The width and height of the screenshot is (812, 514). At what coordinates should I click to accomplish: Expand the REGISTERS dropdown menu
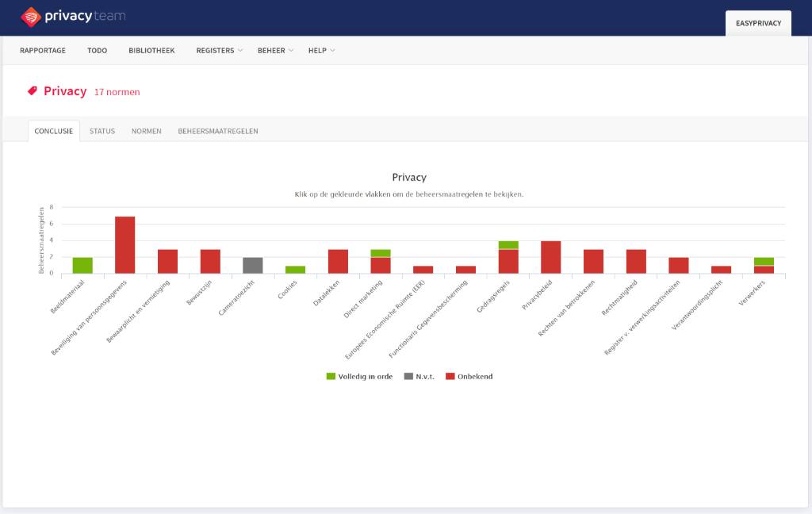(219, 50)
